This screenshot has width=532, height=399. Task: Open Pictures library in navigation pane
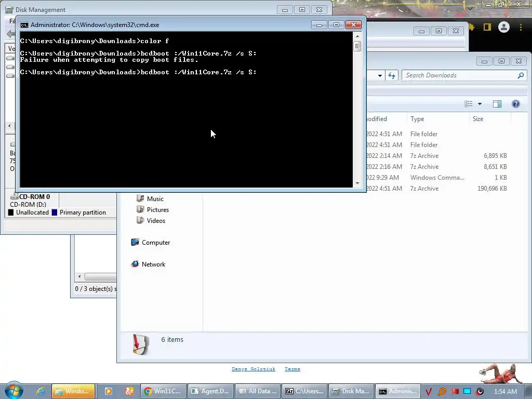pos(153,210)
